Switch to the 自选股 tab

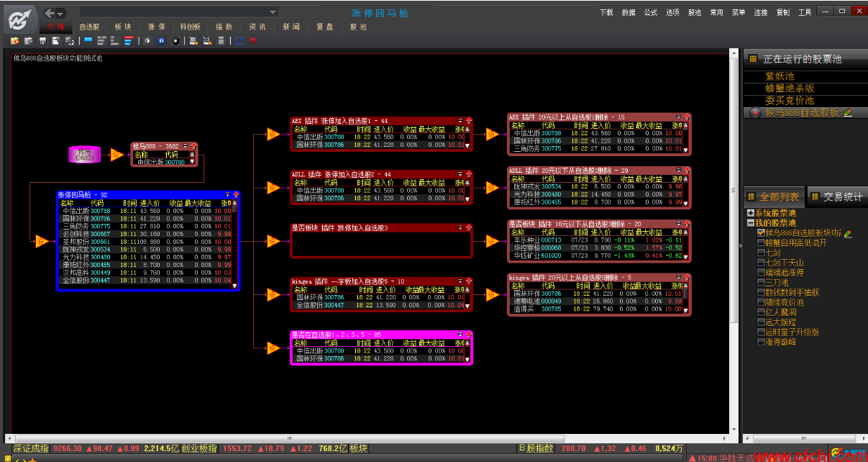pyautogui.click(x=89, y=27)
